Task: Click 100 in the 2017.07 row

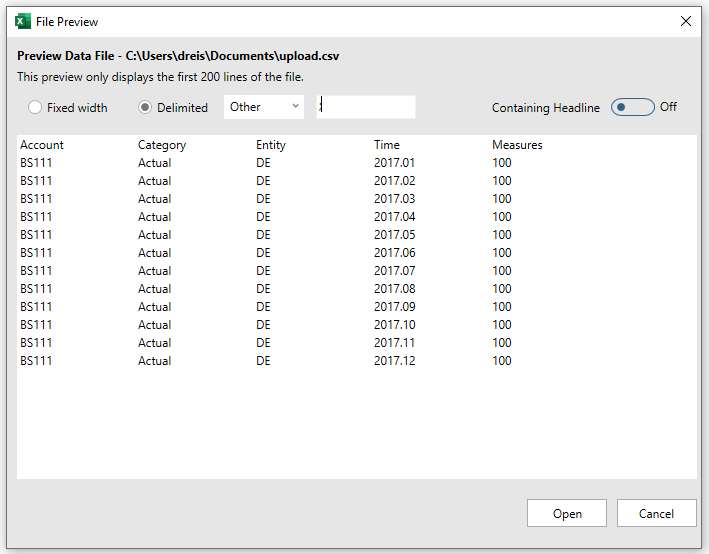Action: tap(501, 271)
